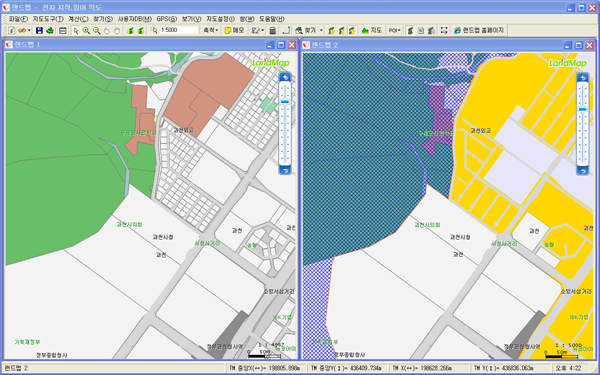
Task: Open the dropdown arrow beside the multicolor layers icon
Action: pos(29,30)
